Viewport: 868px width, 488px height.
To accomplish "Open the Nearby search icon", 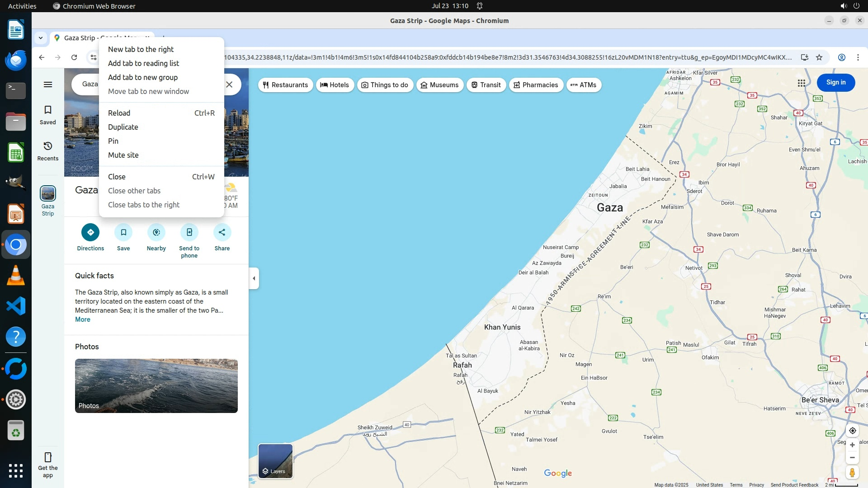I will (x=156, y=232).
